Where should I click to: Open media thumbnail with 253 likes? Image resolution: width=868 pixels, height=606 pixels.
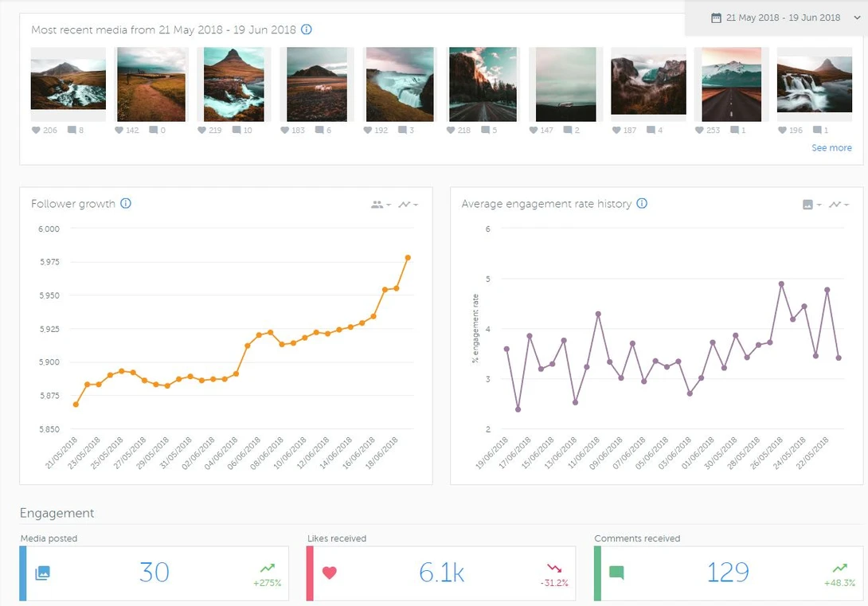731,84
